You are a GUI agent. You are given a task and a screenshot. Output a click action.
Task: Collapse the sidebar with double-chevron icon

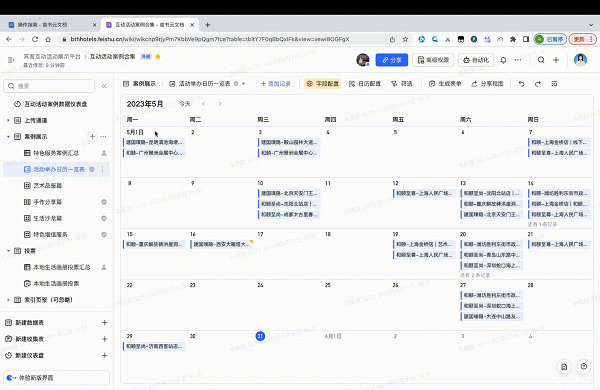tap(104, 86)
